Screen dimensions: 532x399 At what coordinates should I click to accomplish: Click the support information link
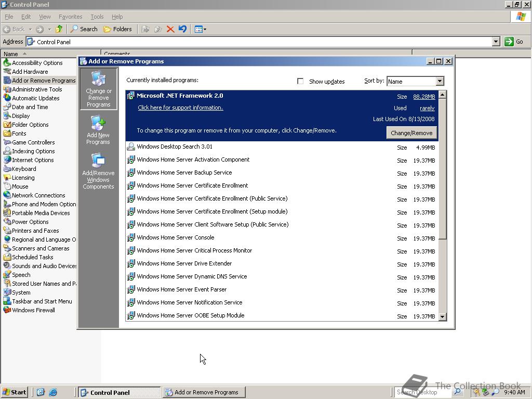click(x=180, y=108)
